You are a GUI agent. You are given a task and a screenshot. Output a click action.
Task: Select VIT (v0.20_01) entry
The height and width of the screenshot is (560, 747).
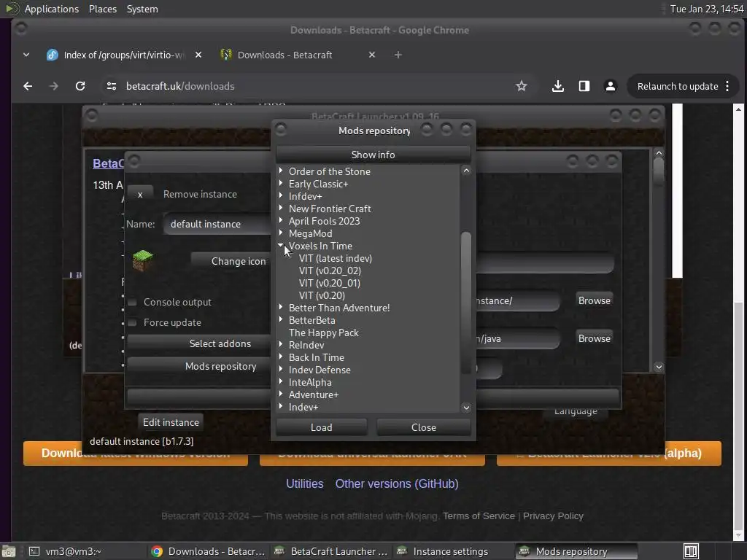(x=329, y=284)
